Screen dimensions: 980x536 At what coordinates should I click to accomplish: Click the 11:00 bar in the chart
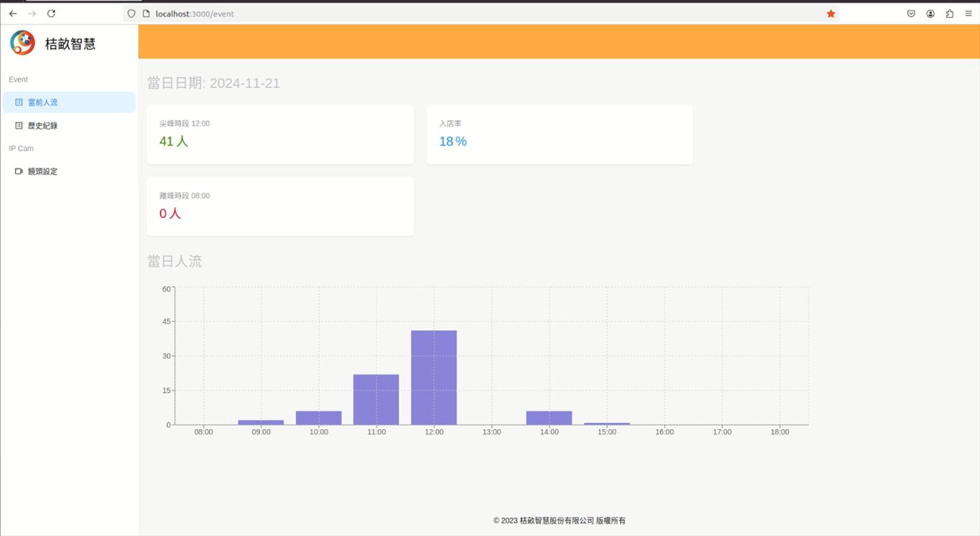pyautogui.click(x=376, y=400)
